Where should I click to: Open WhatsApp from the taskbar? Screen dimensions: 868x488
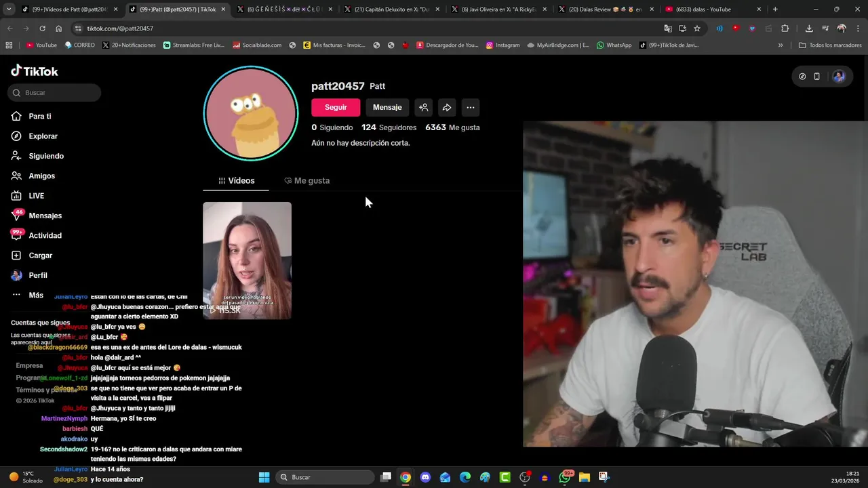(x=565, y=477)
